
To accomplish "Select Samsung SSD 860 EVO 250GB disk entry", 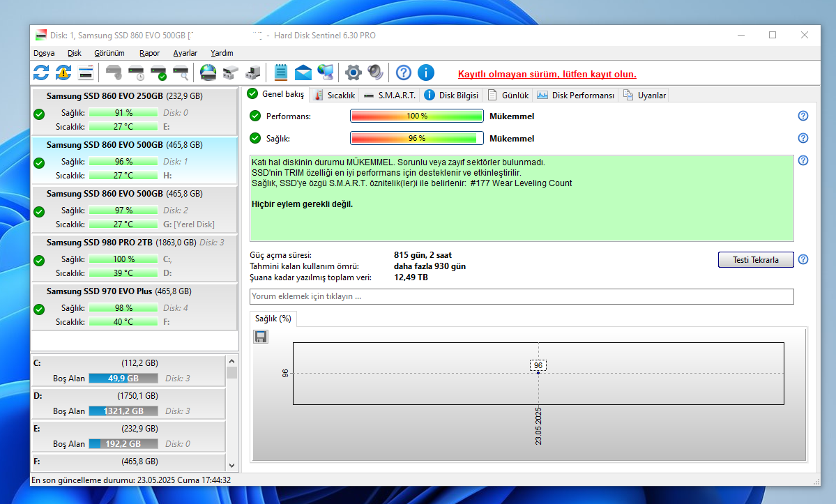I will [135, 112].
